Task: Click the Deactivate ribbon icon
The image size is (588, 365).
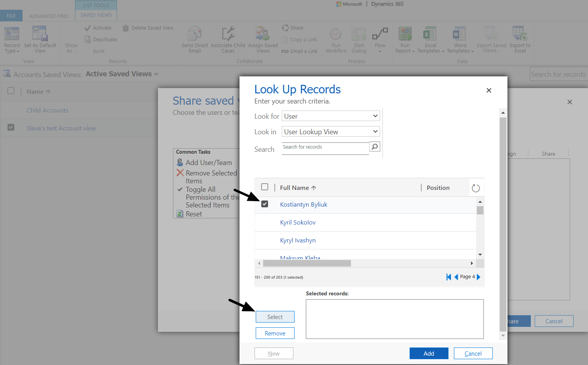Action: (88, 40)
